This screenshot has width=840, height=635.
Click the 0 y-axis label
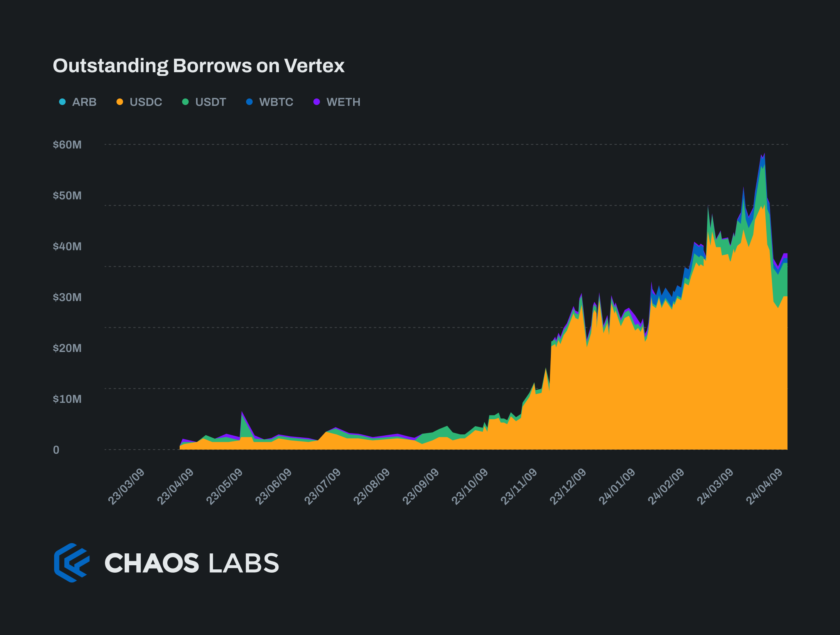point(56,450)
